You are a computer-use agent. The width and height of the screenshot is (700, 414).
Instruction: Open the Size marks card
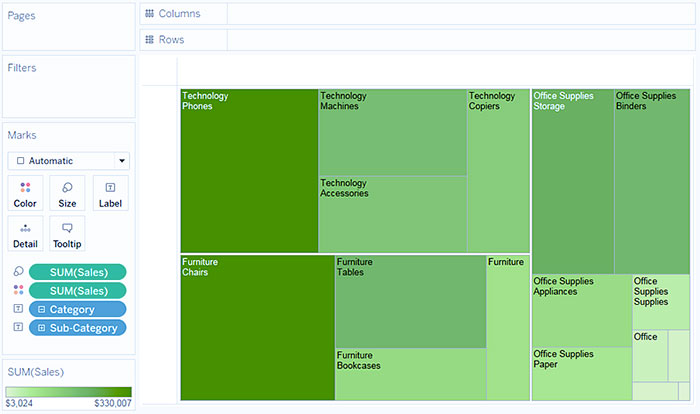pyautogui.click(x=67, y=193)
